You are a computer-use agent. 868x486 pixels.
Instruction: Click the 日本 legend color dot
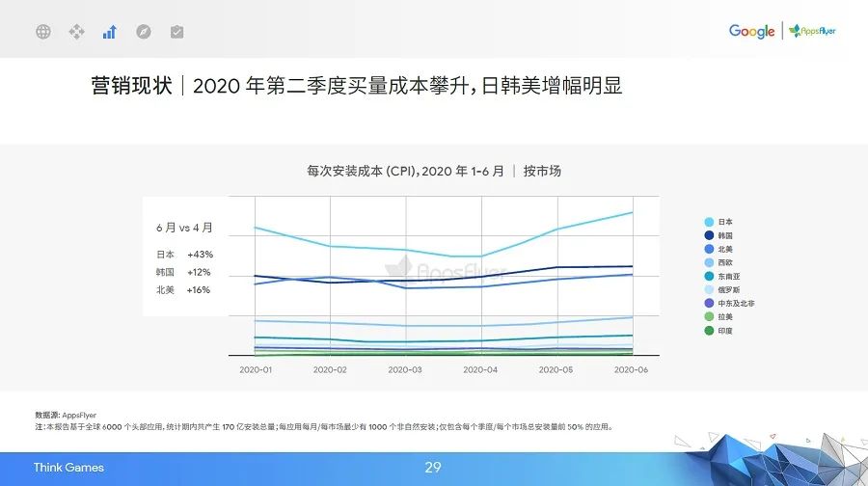click(709, 222)
